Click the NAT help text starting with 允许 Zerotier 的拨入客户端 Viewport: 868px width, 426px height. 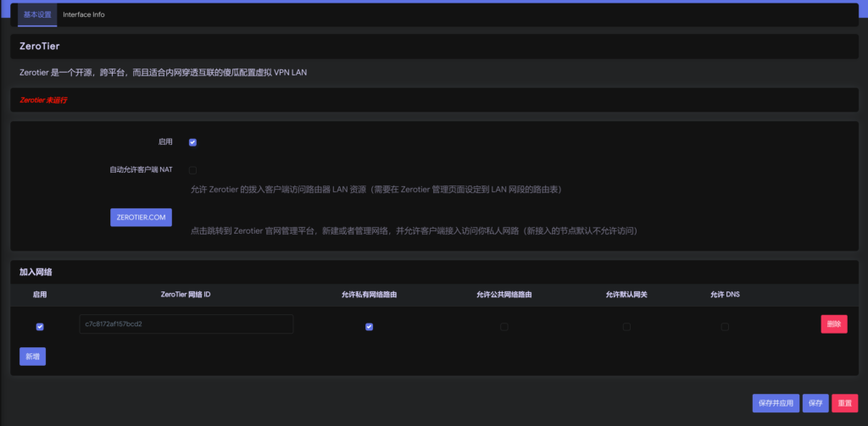click(376, 190)
